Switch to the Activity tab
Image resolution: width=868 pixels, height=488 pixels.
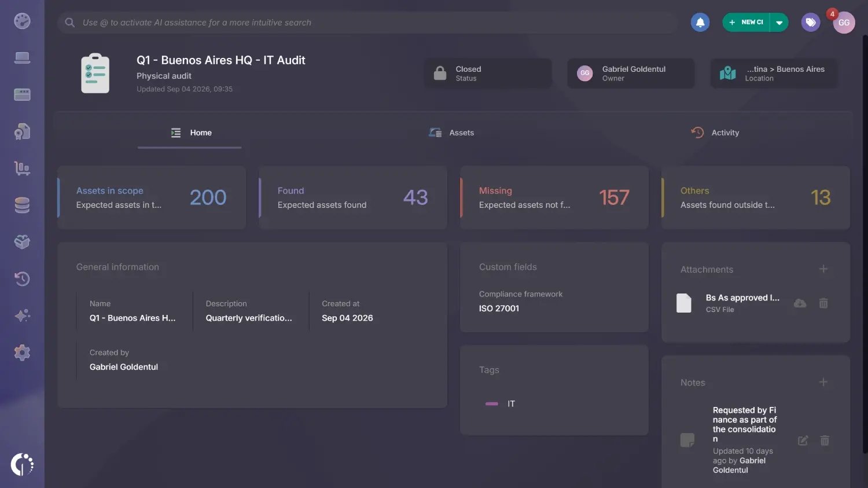click(x=715, y=133)
